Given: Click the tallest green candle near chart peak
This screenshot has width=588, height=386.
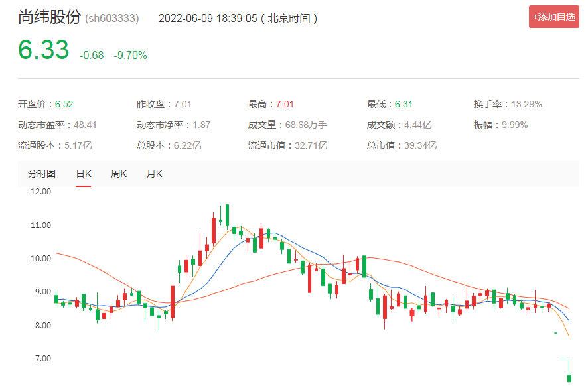Looking at the screenshot, I should click(227, 215).
